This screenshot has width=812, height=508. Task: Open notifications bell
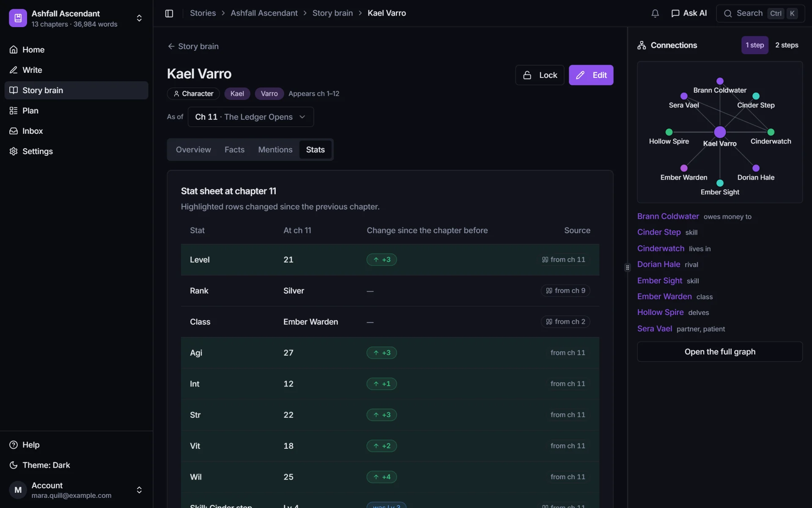coord(655,13)
